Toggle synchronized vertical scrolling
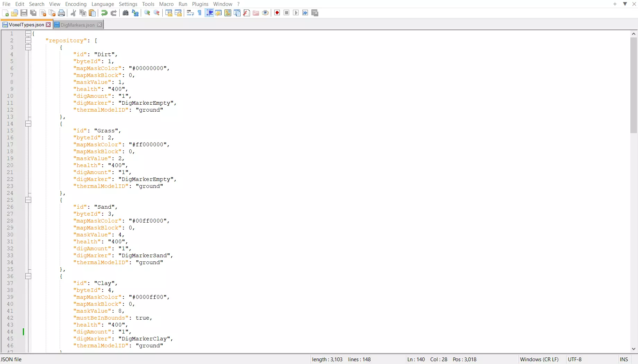 coord(169,13)
